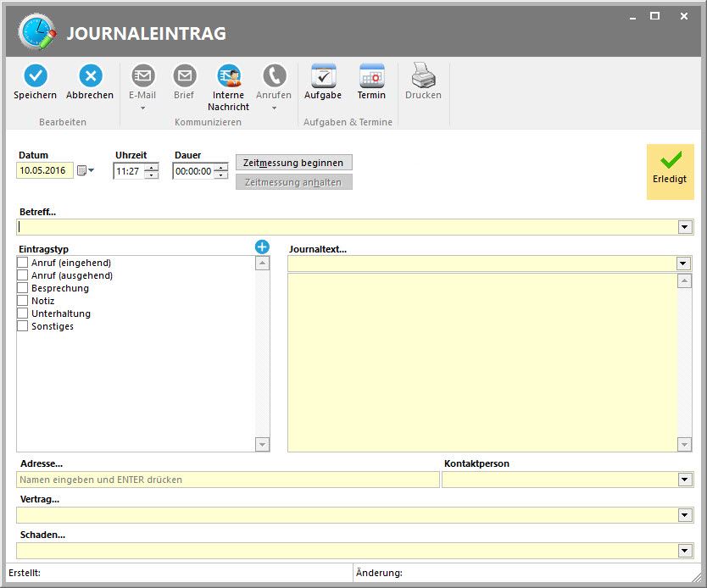Viewport: 707px width, 588px height.
Task: Open the Datum calendar picker icon
Action: pos(82,170)
